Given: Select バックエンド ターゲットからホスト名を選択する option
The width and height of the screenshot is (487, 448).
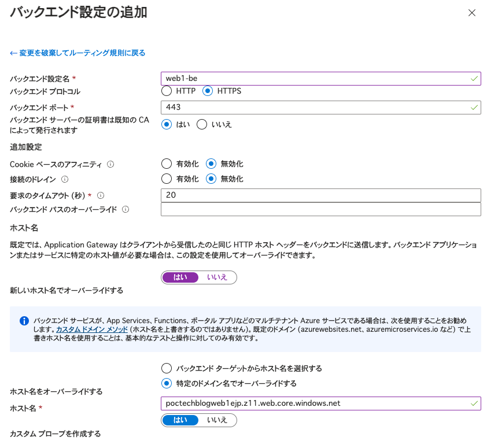Looking at the screenshot, I should coord(167,368).
